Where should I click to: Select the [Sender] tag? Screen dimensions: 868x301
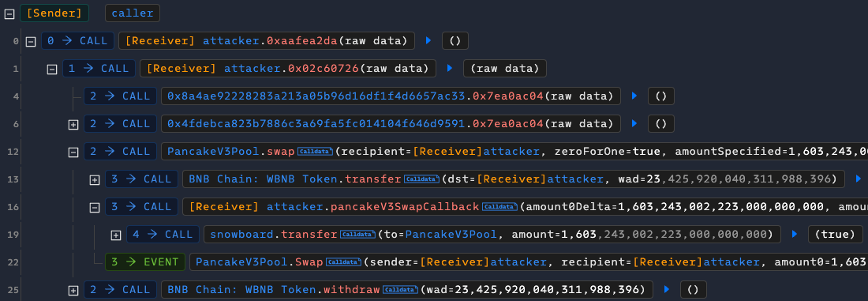click(x=54, y=13)
